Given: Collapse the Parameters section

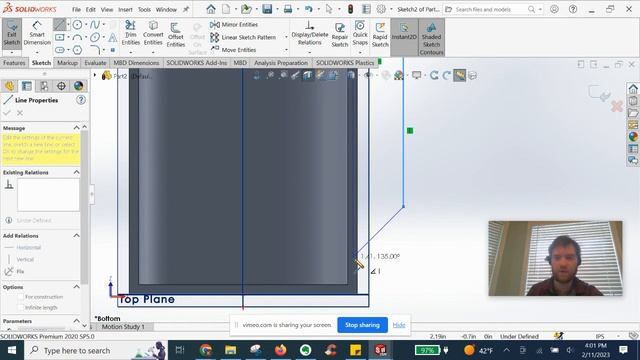Looking at the screenshot, I should [x=76, y=321].
